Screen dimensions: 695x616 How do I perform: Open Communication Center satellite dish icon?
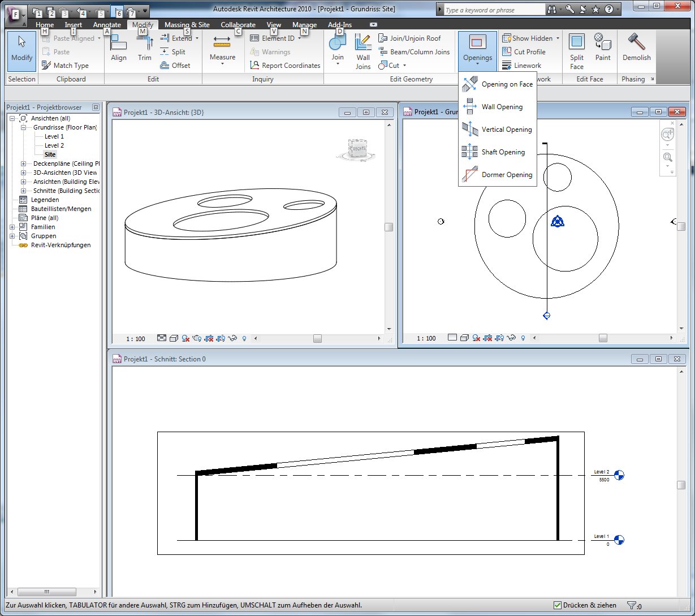tap(583, 10)
